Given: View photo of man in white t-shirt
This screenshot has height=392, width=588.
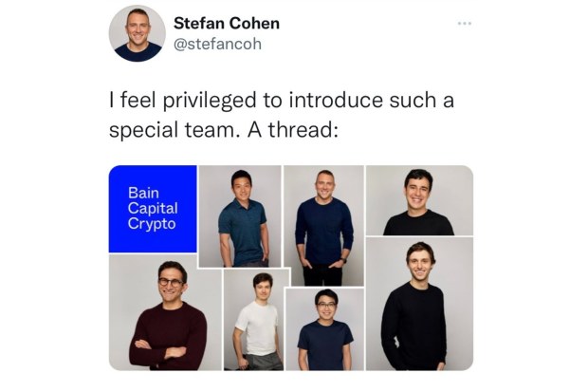Looking at the screenshot, I should click(257, 320).
